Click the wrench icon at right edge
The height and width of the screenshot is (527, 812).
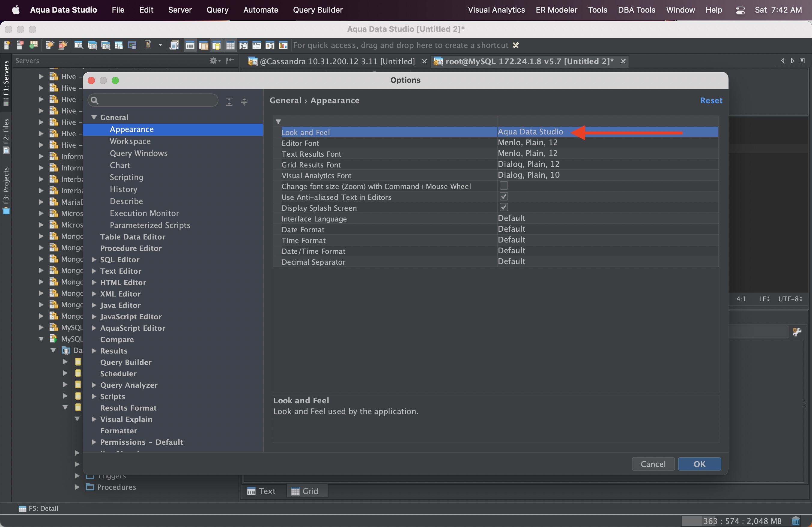click(x=797, y=332)
